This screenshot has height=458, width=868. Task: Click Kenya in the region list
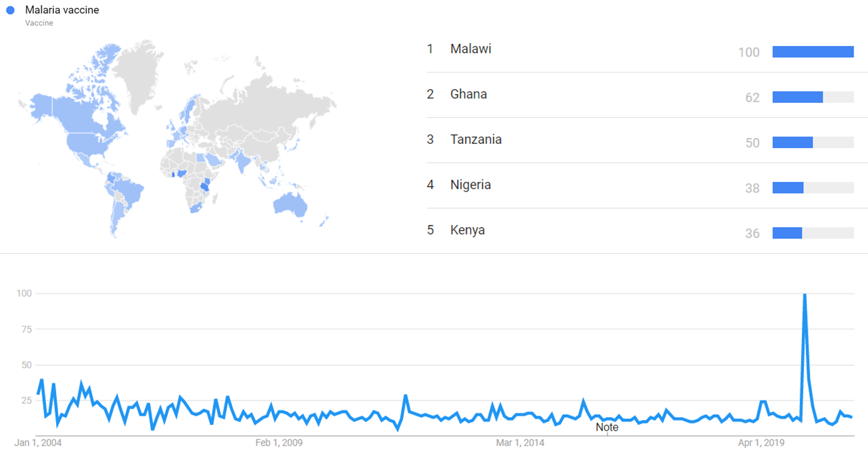pyautogui.click(x=467, y=230)
